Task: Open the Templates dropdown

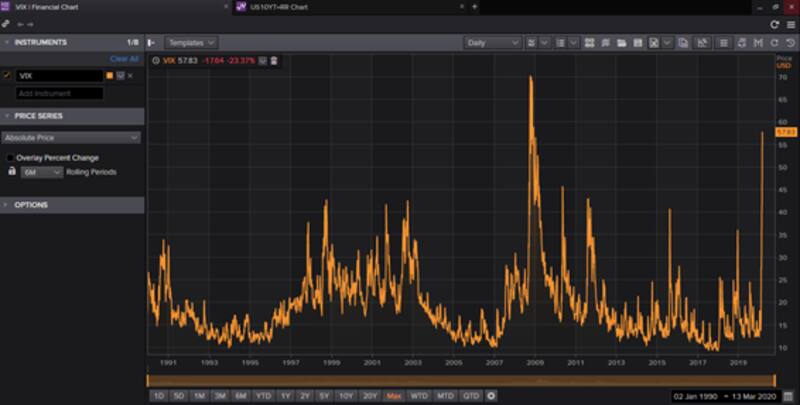Action: [191, 43]
